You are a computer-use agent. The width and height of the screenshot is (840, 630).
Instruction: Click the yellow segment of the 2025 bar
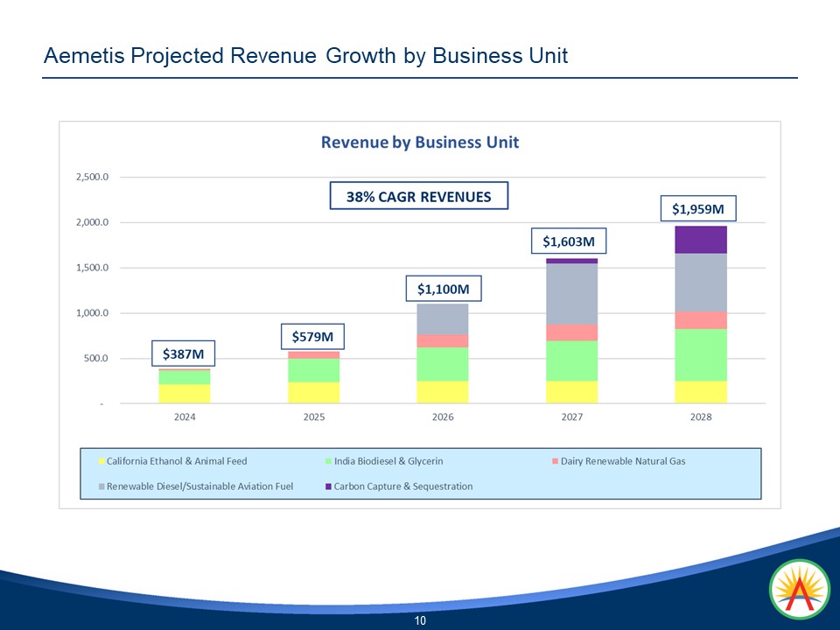pos(313,390)
